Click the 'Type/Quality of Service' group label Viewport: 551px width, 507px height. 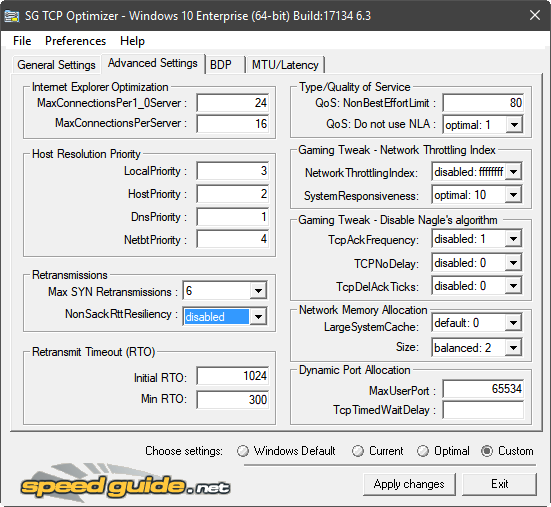click(x=355, y=87)
